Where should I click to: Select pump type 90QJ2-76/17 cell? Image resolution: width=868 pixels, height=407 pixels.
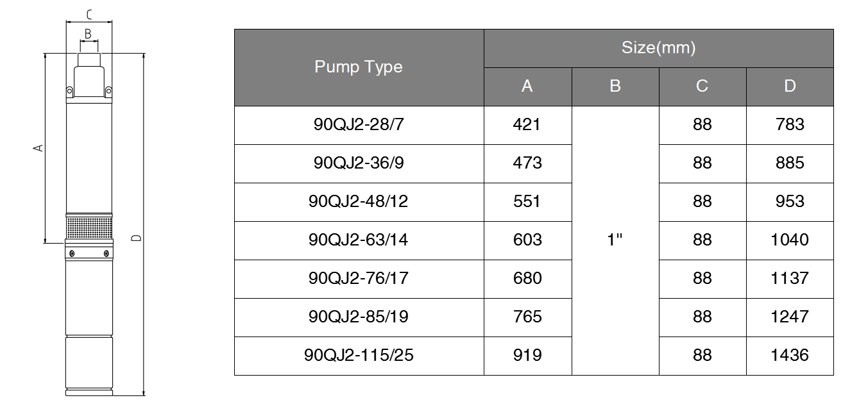pos(359,279)
